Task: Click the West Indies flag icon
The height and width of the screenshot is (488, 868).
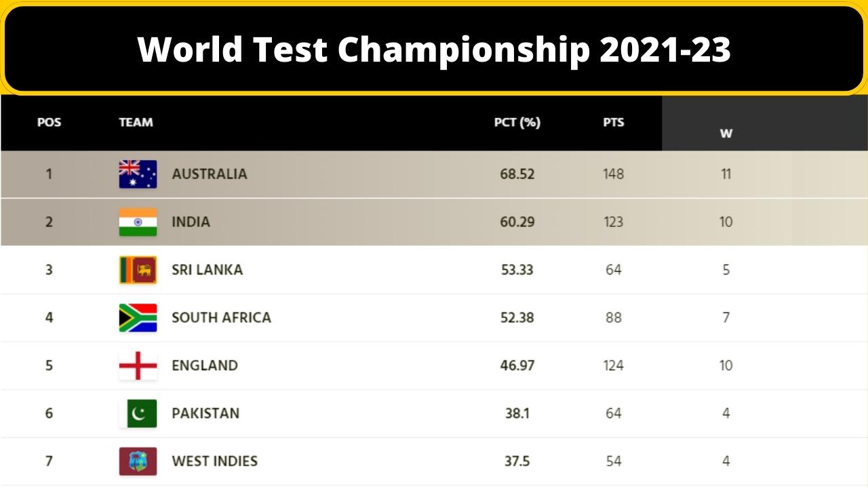Action: 138,461
